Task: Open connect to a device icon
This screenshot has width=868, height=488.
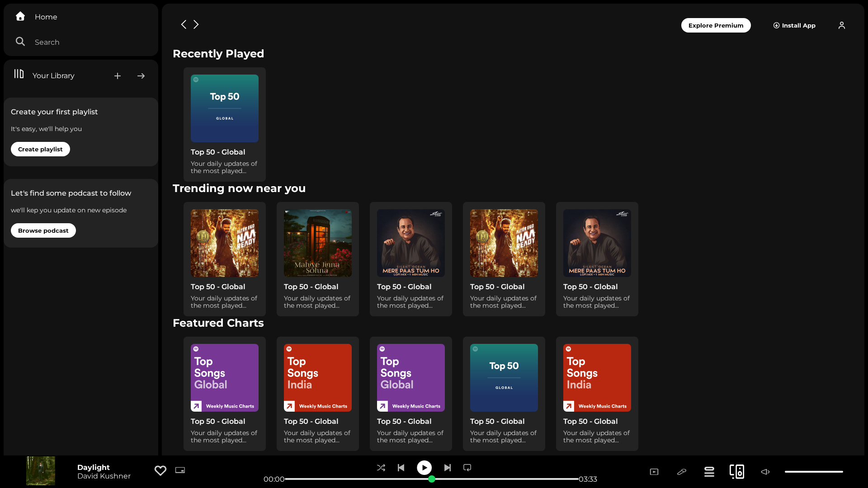Action: [737, 472]
